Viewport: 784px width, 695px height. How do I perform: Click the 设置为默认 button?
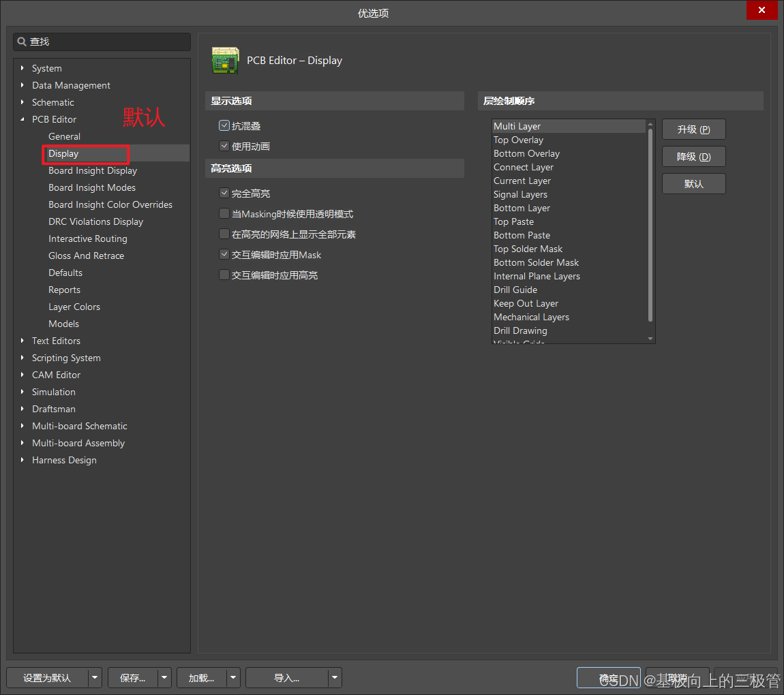point(48,678)
